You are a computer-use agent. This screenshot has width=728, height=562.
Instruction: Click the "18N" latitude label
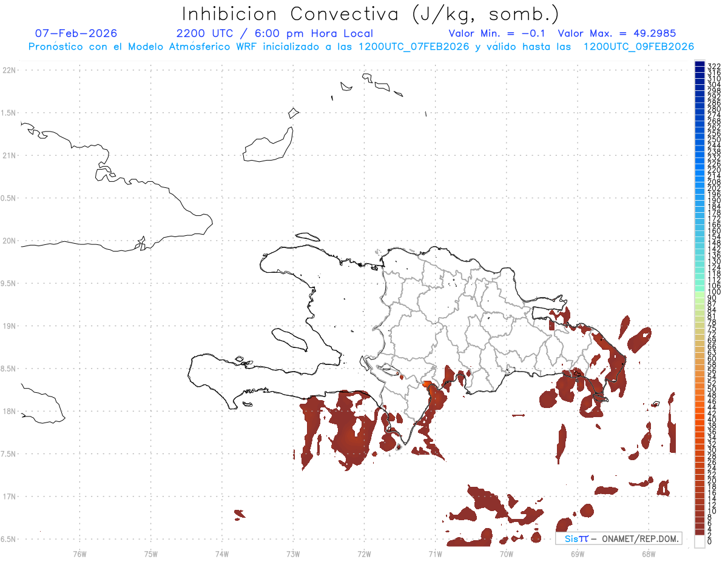tap(8, 411)
